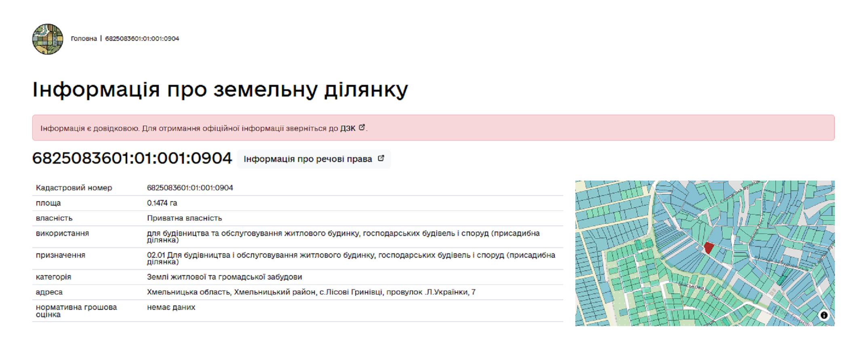Click the area value 0.1474 га
868x343 pixels.
[x=162, y=203]
